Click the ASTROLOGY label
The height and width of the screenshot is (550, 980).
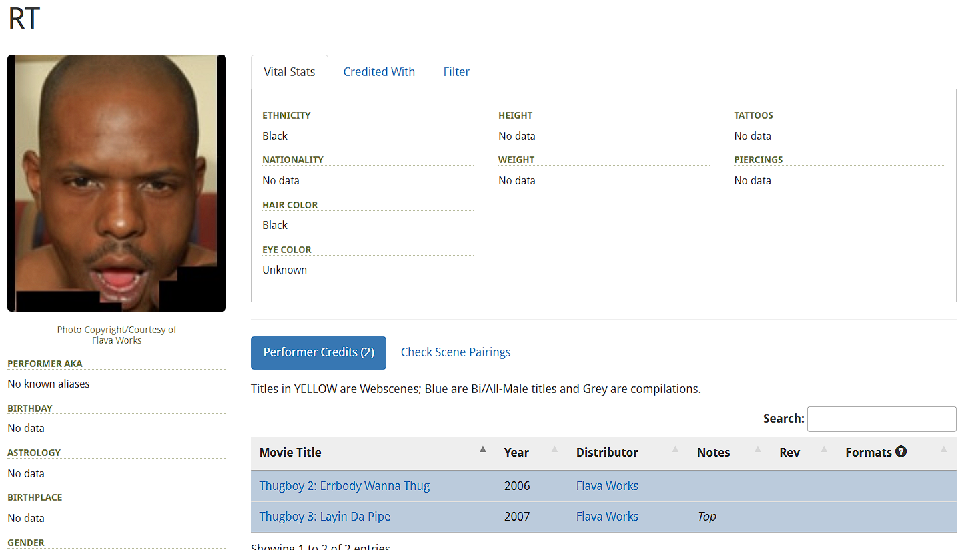point(34,453)
